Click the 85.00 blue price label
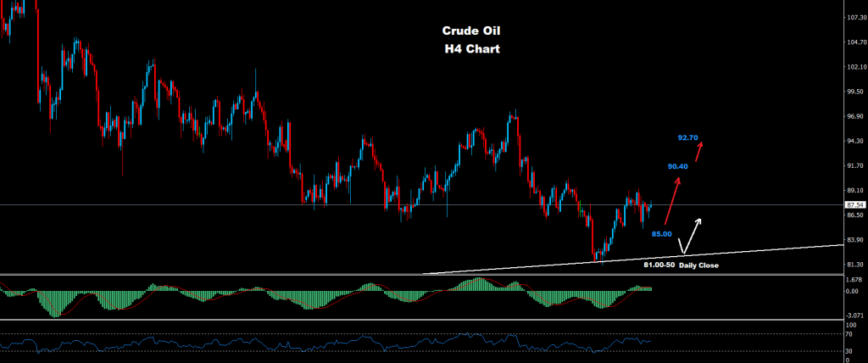868x363 pixels. (x=661, y=234)
